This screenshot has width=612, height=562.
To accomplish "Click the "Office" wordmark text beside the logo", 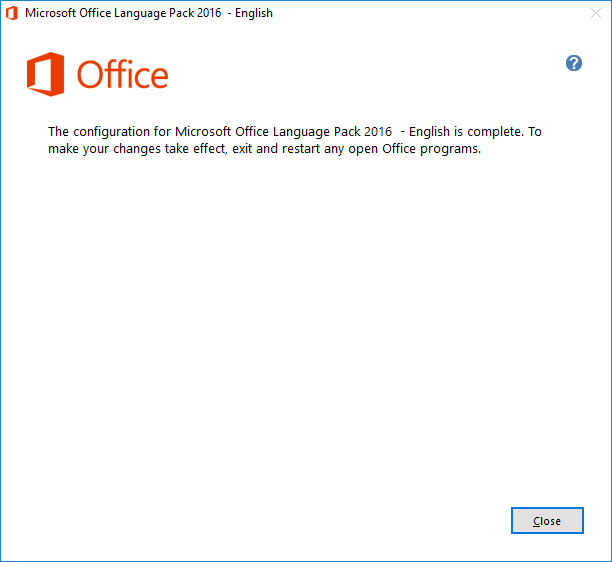I will [x=122, y=75].
